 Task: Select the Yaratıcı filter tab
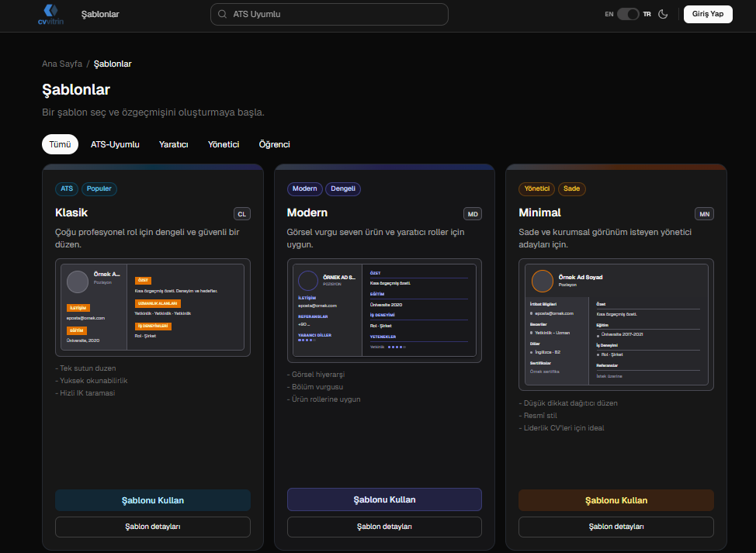(174, 144)
